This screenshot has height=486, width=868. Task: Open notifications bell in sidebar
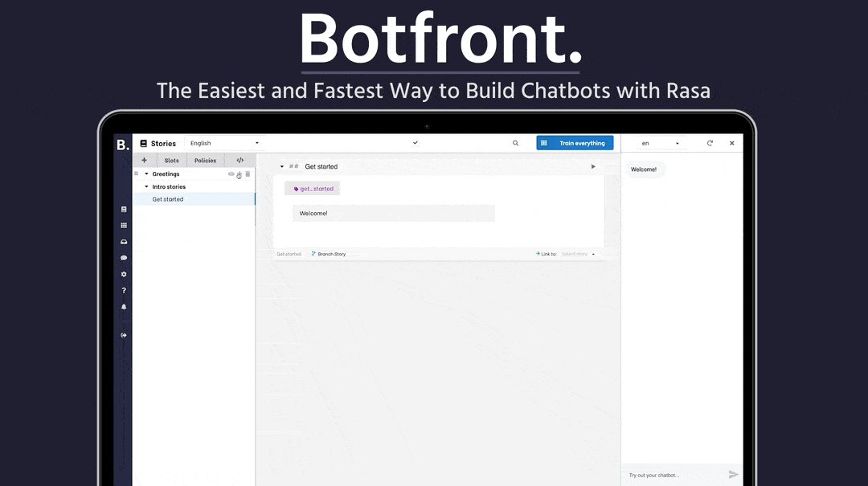click(x=124, y=307)
